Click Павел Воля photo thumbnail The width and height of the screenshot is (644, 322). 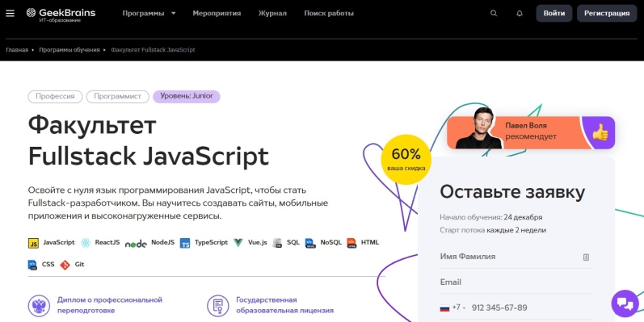(x=479, y=128)
